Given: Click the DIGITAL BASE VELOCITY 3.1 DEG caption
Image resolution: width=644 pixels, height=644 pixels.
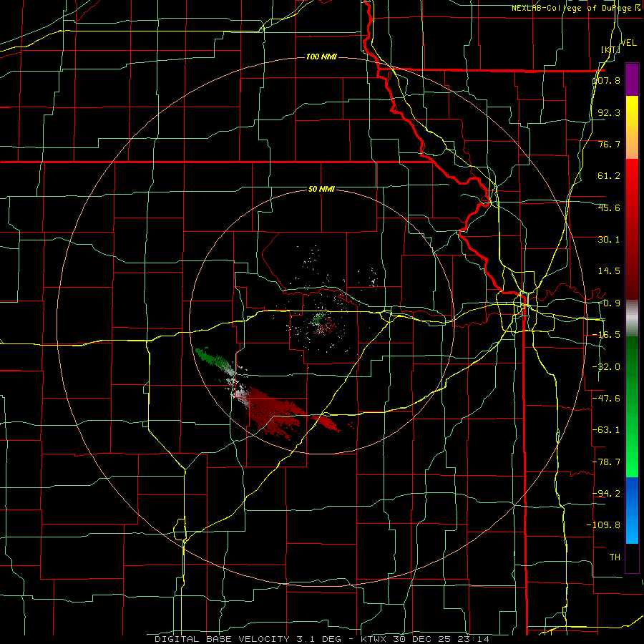Looking at the screenshot, I should click(248, 639).
